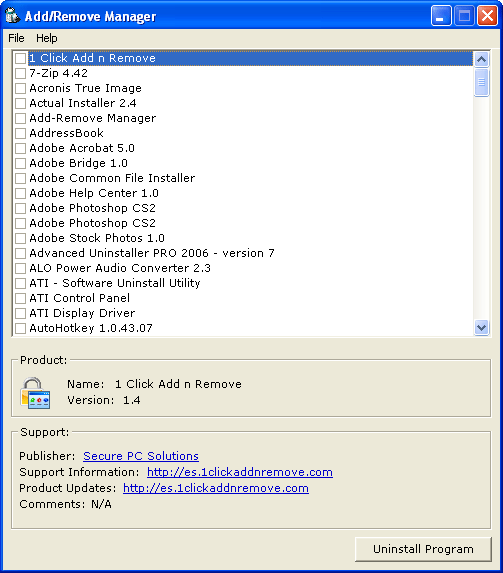Check the AddressBook checkbox
503x573 pixels.
pos(20,133)
